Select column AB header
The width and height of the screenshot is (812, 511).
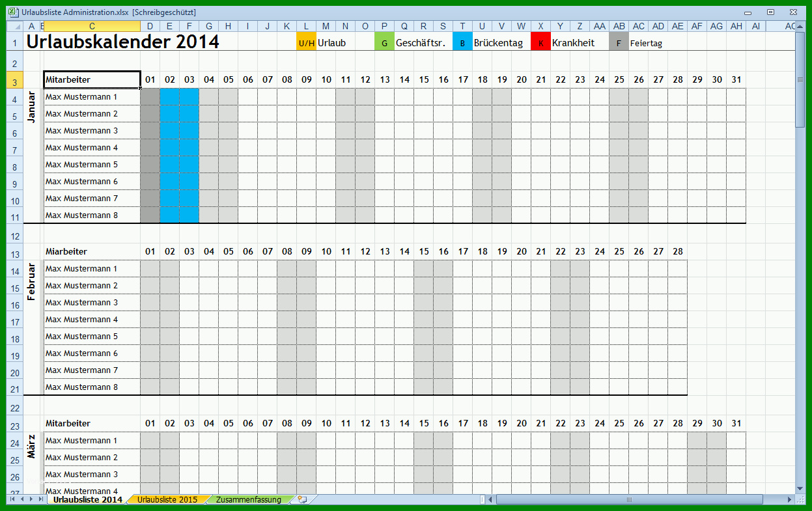[619, 26]
